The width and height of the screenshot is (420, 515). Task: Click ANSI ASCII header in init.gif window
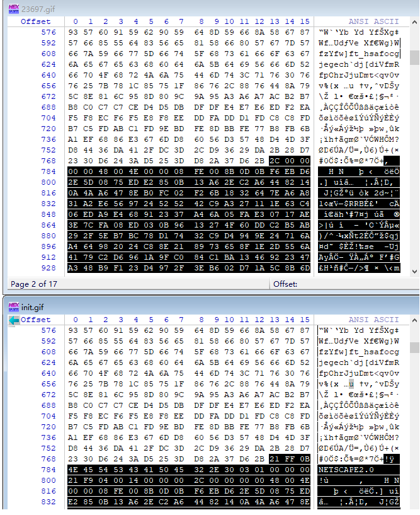pos(373,320)
